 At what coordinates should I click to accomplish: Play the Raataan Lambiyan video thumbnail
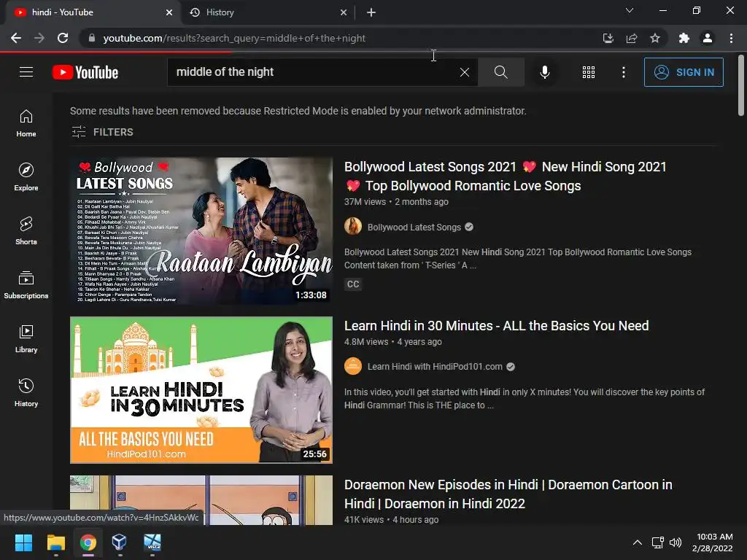pyautogui.click(x=201, y=231)
